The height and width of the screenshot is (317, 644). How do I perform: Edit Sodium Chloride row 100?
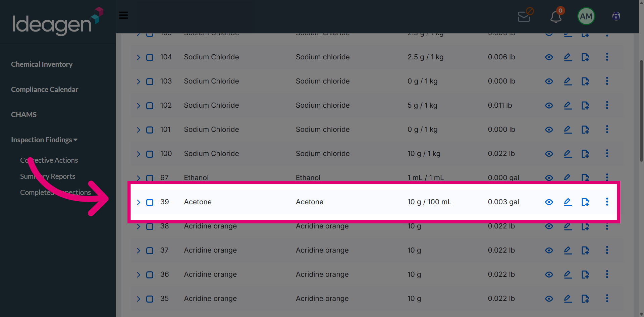tap(568, 154)
